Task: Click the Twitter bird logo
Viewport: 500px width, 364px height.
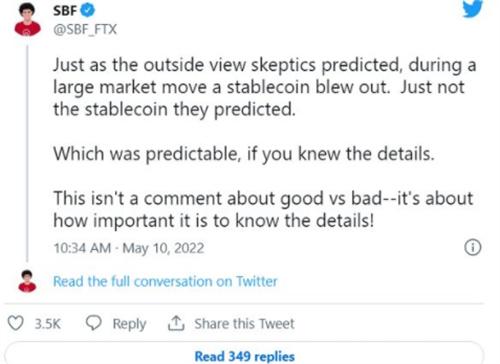Action: point(473,8)
